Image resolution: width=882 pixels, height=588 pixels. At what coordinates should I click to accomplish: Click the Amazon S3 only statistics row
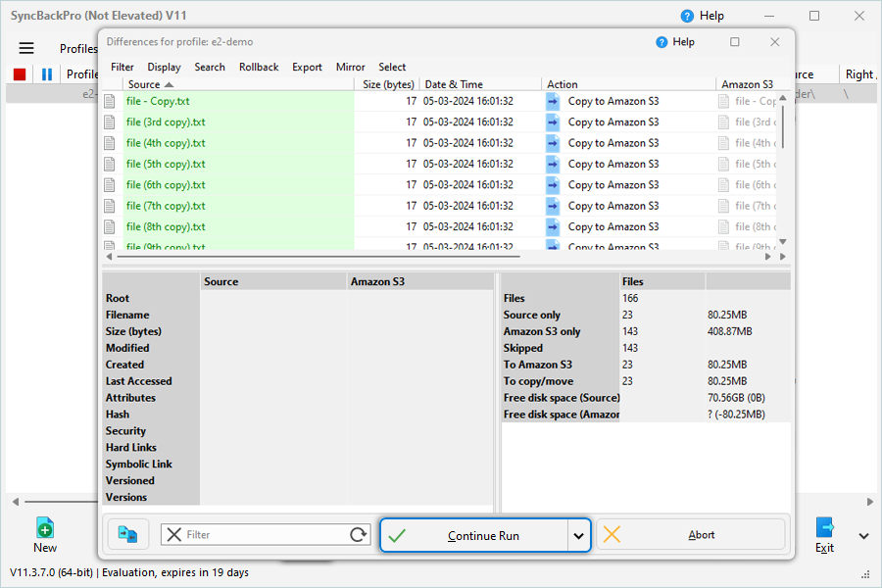646,331
